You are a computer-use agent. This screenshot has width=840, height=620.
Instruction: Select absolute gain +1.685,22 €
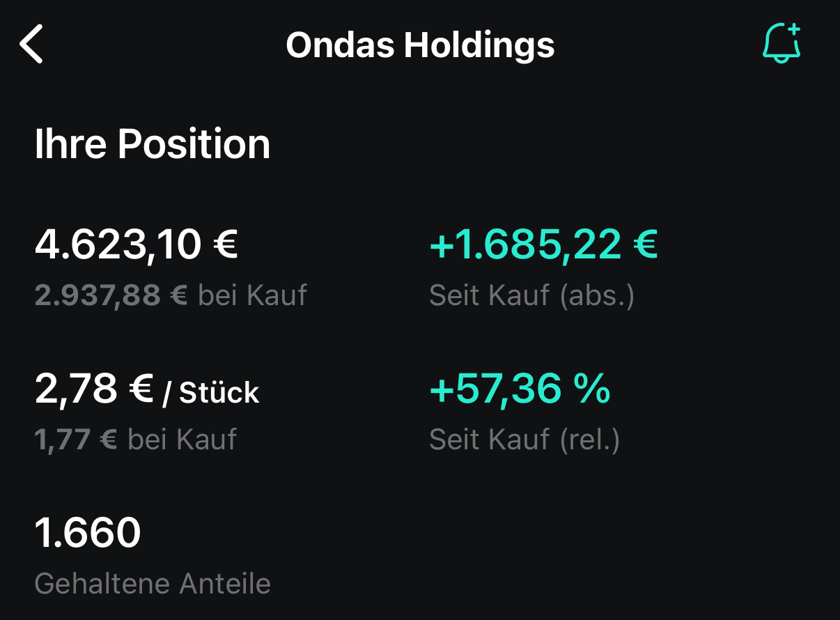pyautogui.click(x=543, y=245)
